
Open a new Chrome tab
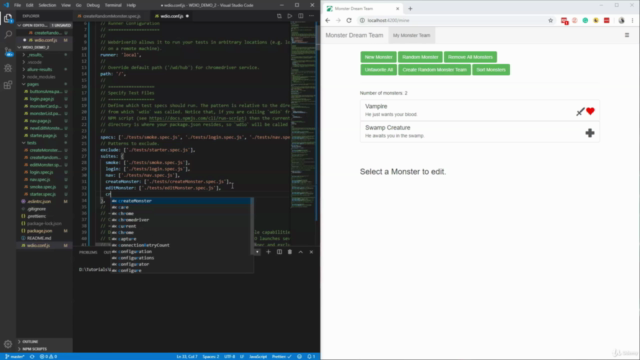(410, 9)
